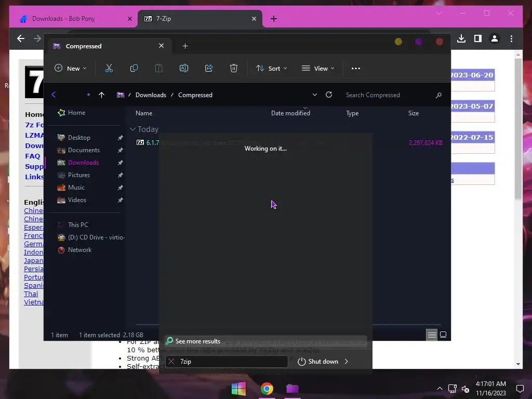Switch to large thumbnails view icon in status bar

tap(443, 335)
